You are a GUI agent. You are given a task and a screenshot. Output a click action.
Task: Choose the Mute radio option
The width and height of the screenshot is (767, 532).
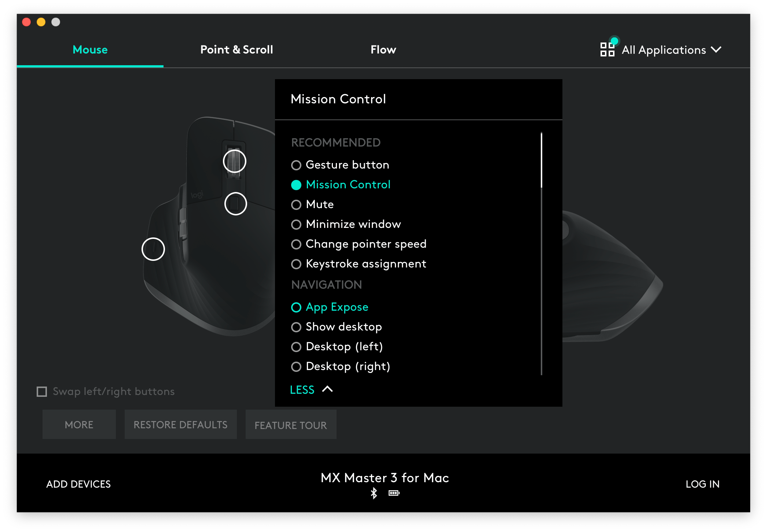tap(296, 205)
